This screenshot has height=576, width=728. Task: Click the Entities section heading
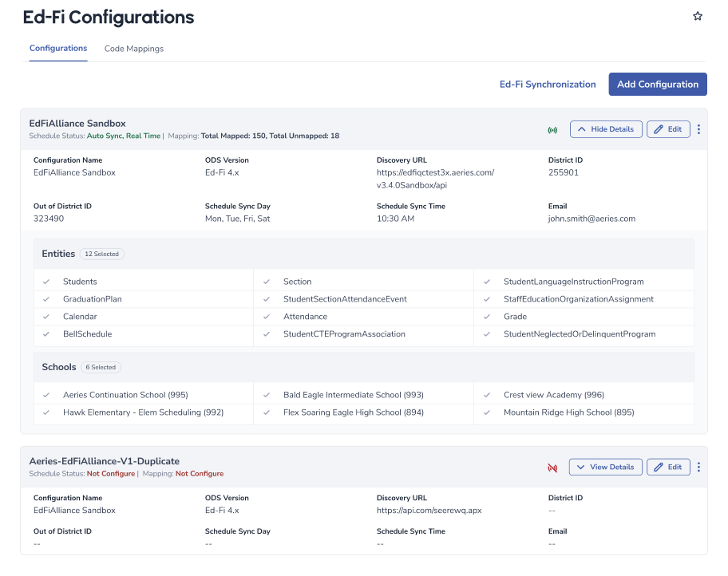pos(58,254)
